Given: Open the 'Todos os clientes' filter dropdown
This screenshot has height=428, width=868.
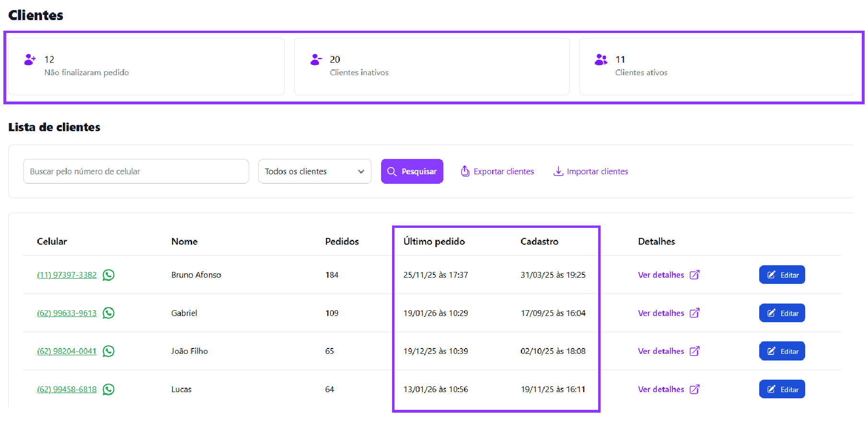Looking at the screenshot, I should pyautogui.click(x=314, y=171).
